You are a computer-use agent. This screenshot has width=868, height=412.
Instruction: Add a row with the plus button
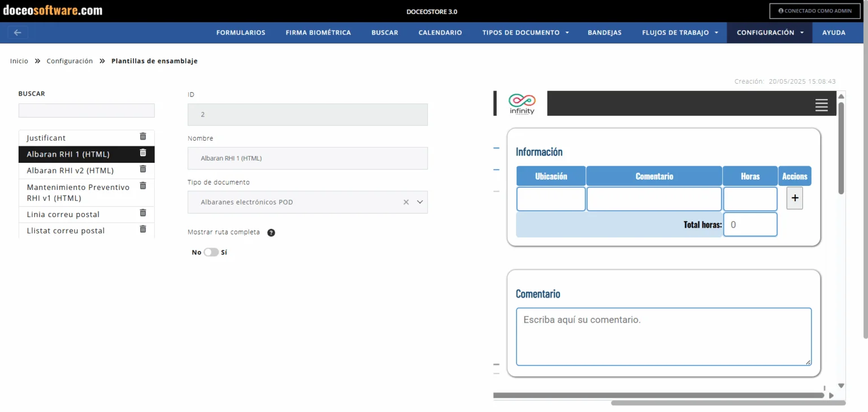coord(795,198)
